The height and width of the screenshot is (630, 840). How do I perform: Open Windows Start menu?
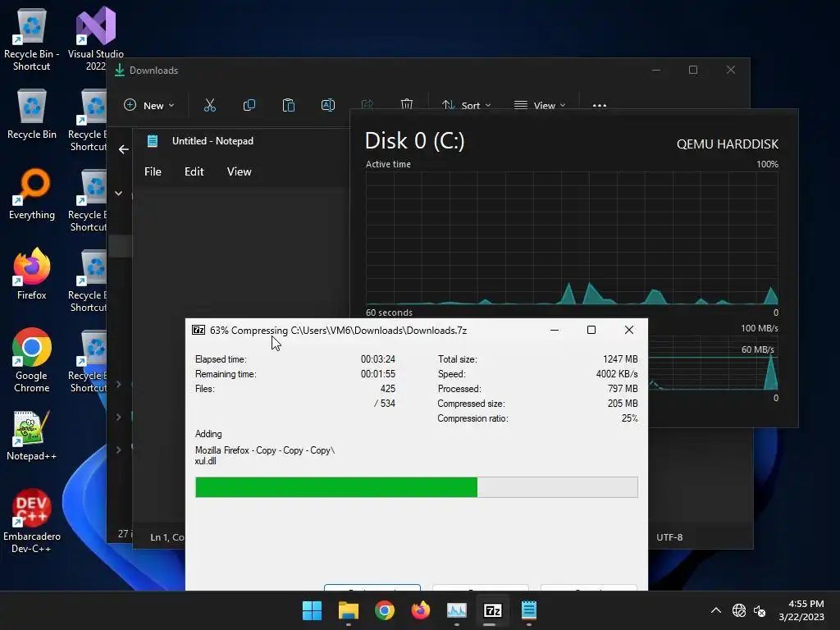tap(312, 610)
